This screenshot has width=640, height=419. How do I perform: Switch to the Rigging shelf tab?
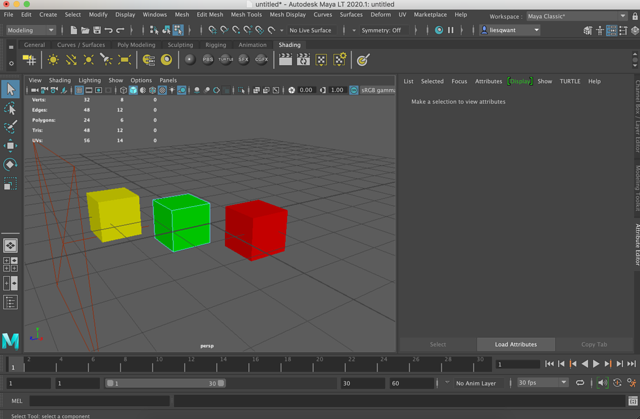[215, 45]
